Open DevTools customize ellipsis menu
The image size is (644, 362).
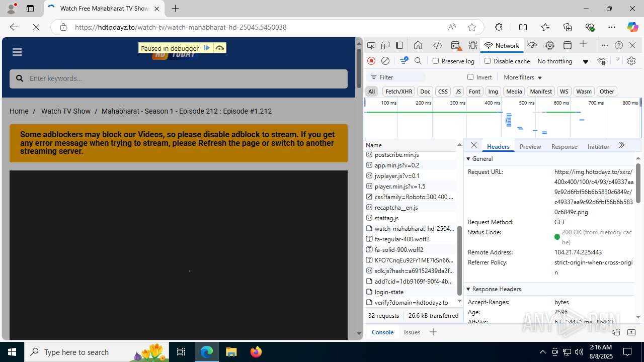tap(605, 45)
